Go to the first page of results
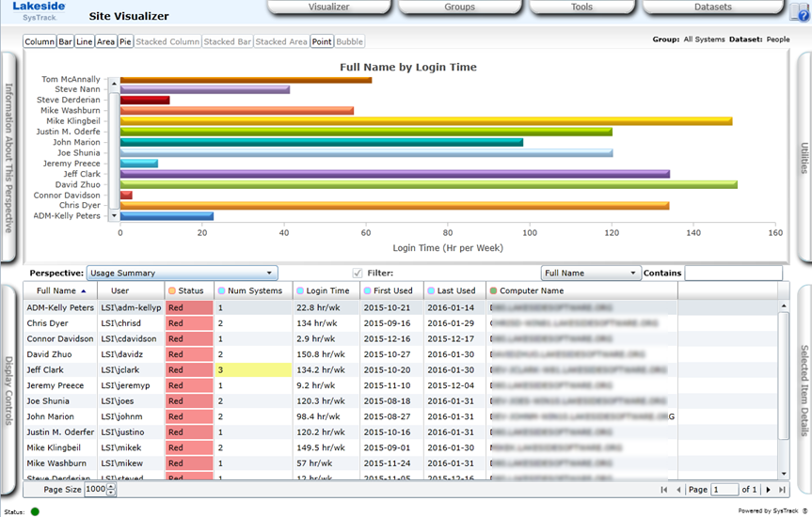Viewport: 812px width, 517px height. click(x=664, y=490)
